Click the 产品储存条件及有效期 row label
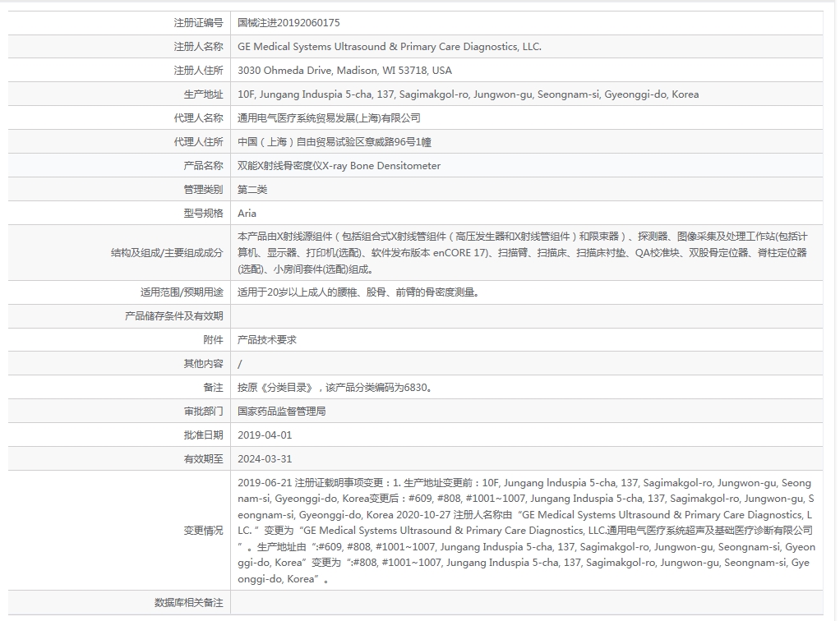 pyautogui.click(x=173, y=316)
